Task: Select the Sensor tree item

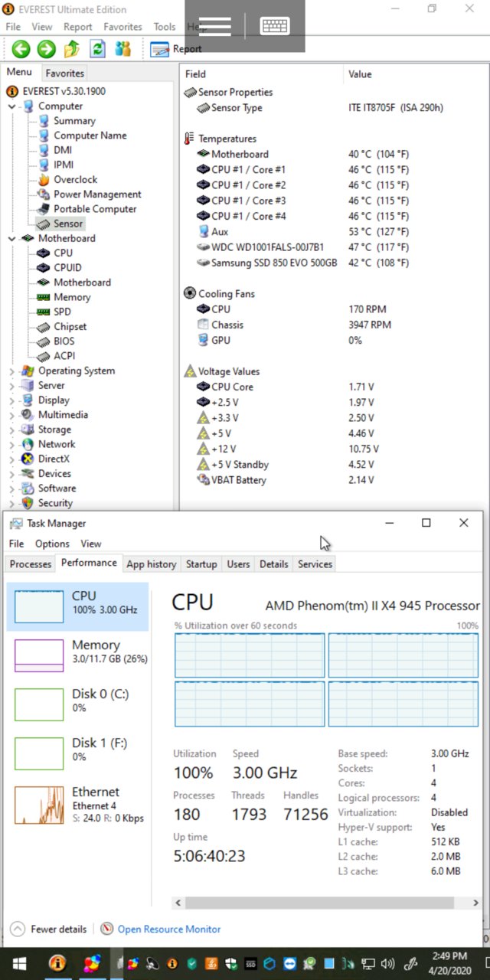Action: [x=68, y=224]
